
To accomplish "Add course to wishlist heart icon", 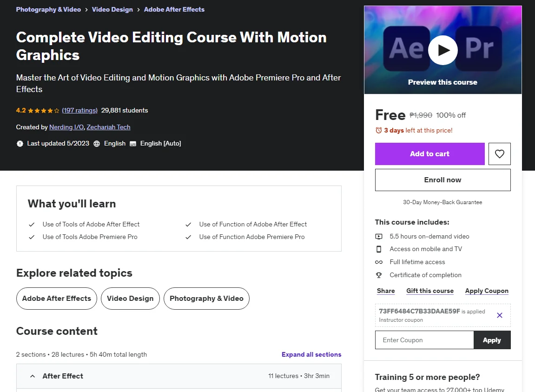I will [x=499, y=154].
